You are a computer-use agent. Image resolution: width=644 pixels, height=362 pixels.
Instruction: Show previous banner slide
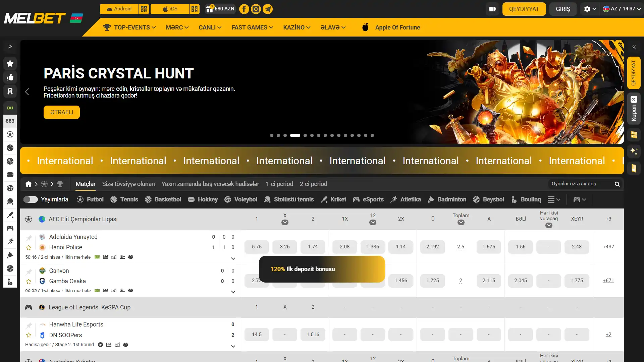tap(27, 92)
